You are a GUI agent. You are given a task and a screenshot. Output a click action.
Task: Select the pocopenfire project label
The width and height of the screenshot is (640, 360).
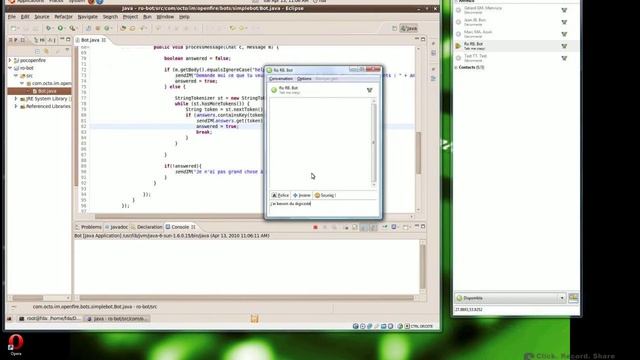pyautogui.click(x=33, y=60)
